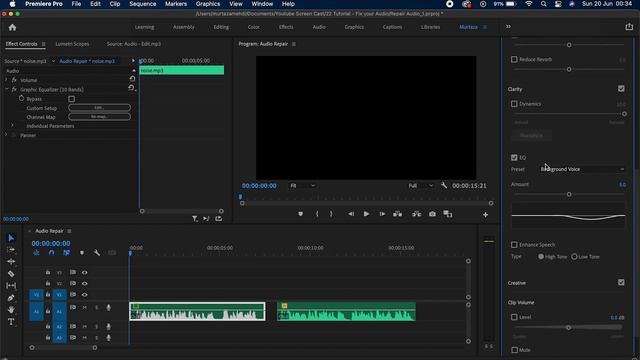Toggle Clarity section checkbox

[621, 89]
